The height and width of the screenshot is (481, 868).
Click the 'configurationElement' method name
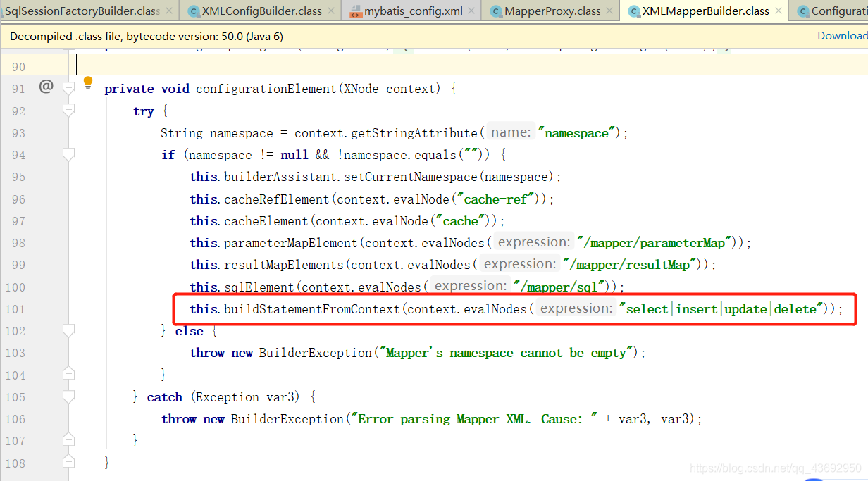tap(266, 89)
